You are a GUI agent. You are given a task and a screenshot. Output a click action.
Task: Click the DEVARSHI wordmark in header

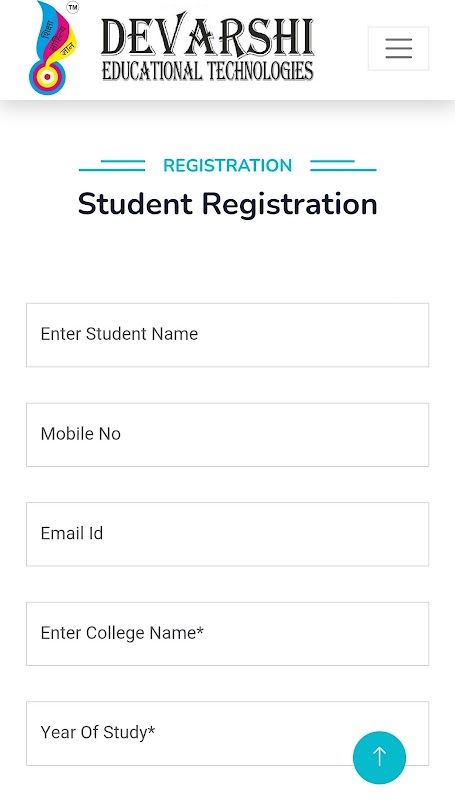tap(207, 36)
